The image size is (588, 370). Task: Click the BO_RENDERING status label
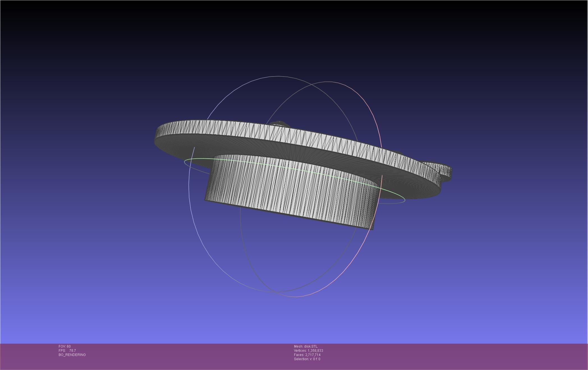pyautogui.click(x=72, y=355)
